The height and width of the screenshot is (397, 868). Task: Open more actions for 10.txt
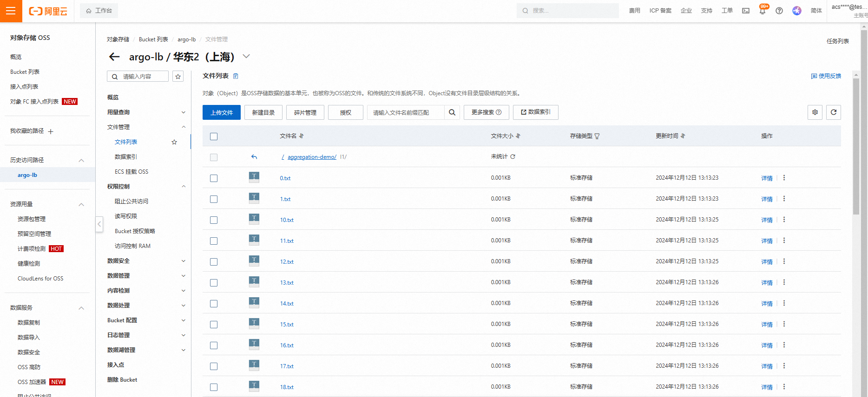pos(784,220)
